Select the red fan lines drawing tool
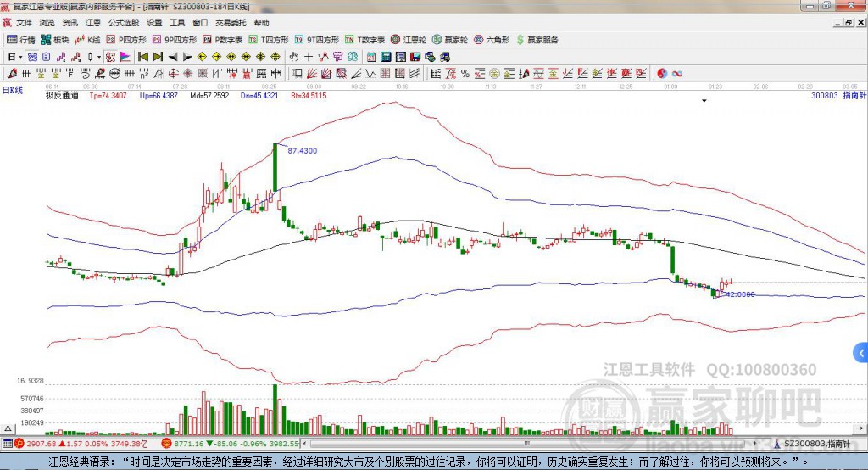The width and height of the screenshot is (868, 470). point(312,74)
